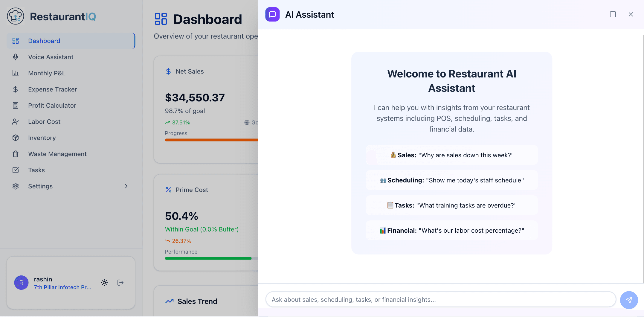
Task: Select the Inventory box icon
Action: click(15, 138)
